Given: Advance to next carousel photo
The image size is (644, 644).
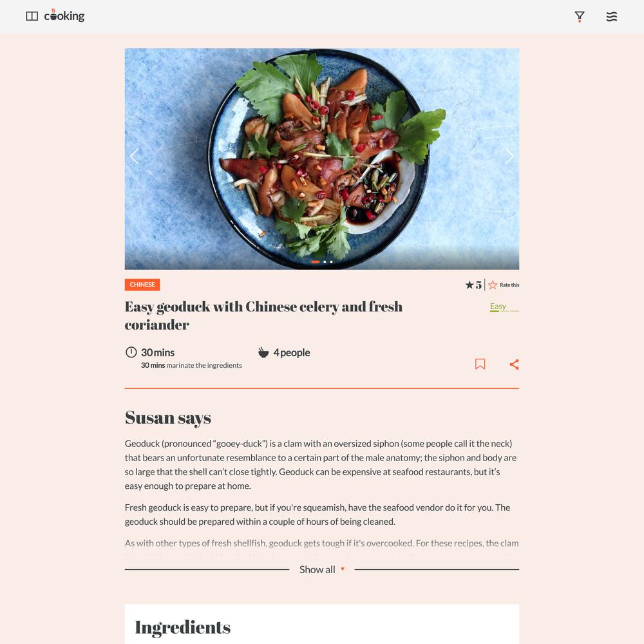Looking at the screenshot, I should pos(509,156).
